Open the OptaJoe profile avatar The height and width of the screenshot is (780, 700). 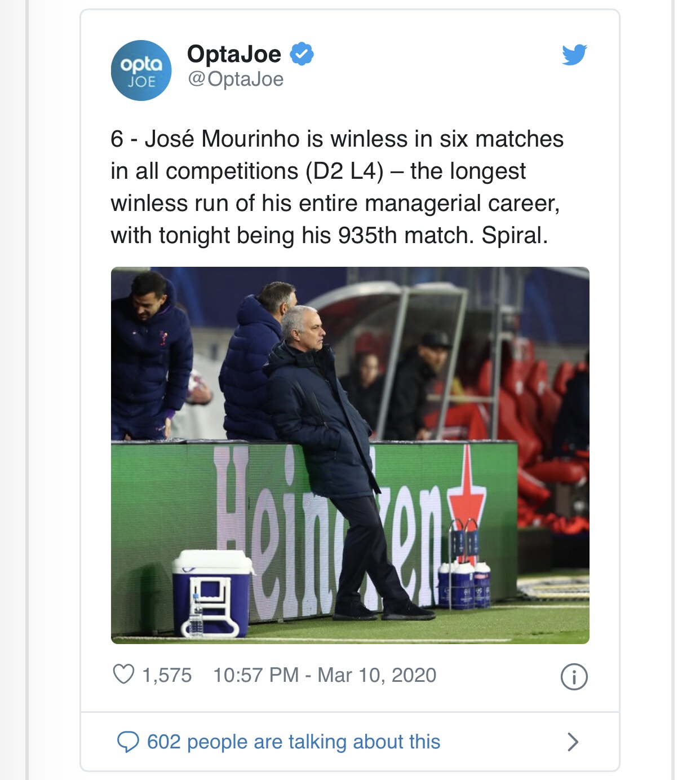pyautogui.click(x=141, y=70)
